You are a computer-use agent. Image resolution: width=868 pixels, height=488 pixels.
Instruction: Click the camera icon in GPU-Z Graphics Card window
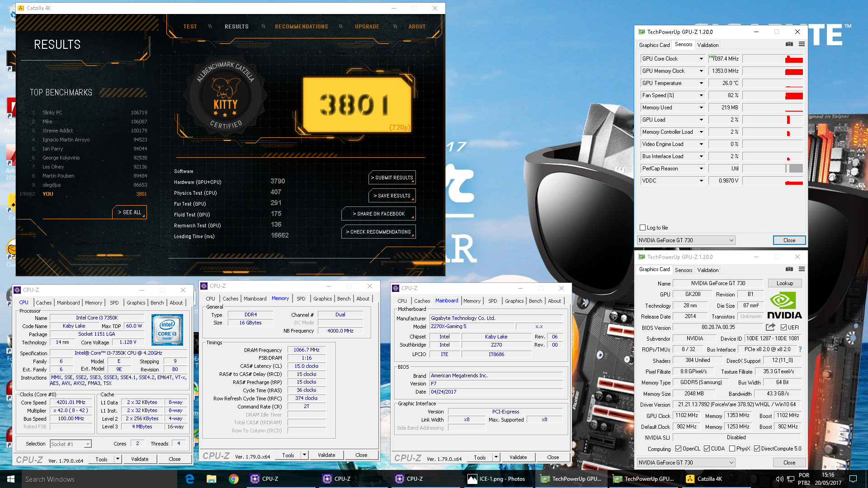click(x=789, y=269)
